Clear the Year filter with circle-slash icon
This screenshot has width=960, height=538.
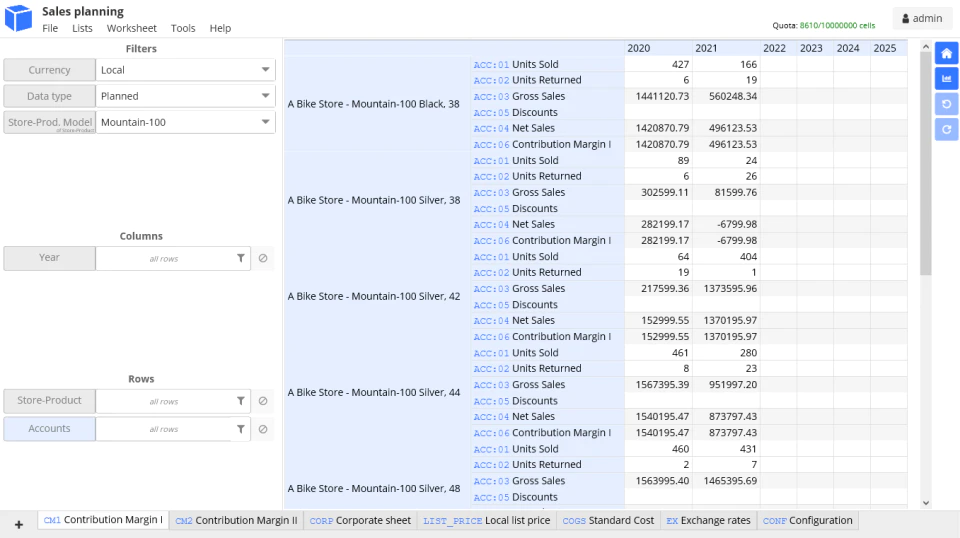(263, 258)
